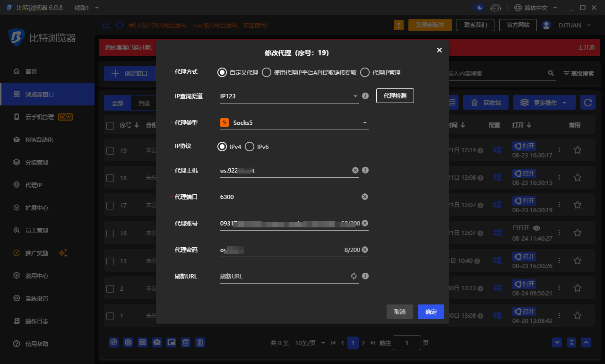Screen dimensions: 605x364
Task: Show info tooltip beside 代理主机
Action: pos(365,170)
